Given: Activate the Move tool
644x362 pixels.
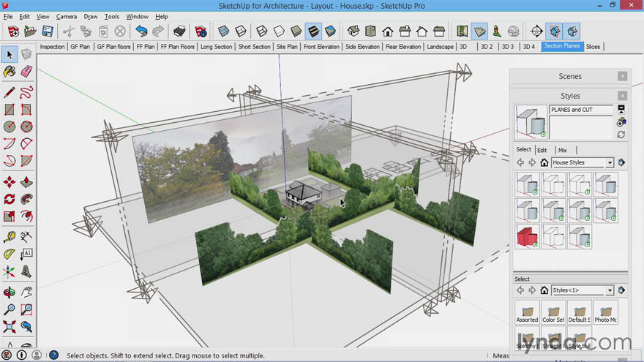Looking at the screenshot, I should click(x=10, y=182).
